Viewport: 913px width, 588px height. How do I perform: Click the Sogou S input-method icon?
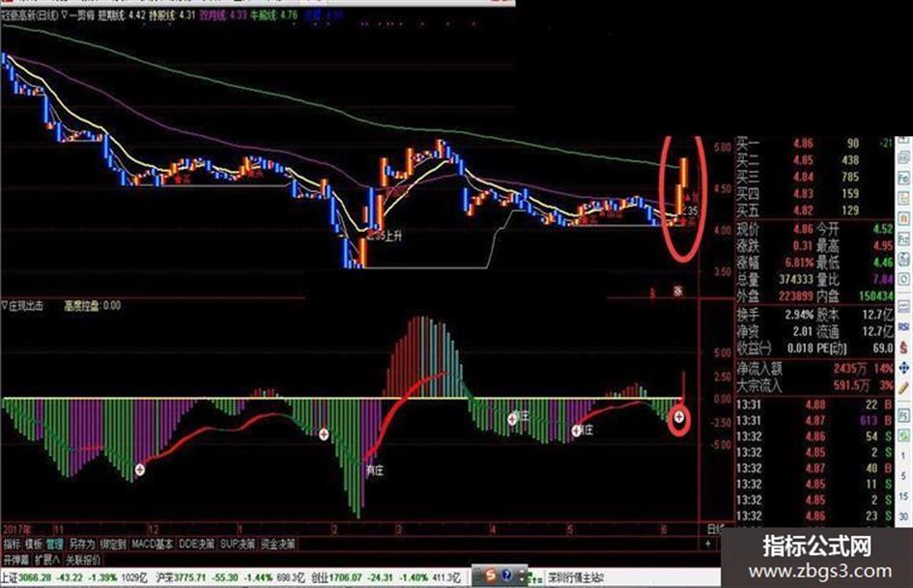[x=490, y=575]
